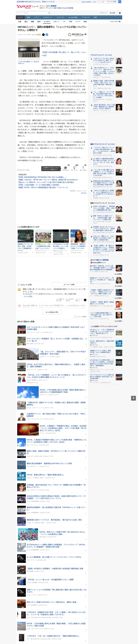The height and width of the screenshot is (644, 138).
Task: Select the IT category tab
Action: 64,21
